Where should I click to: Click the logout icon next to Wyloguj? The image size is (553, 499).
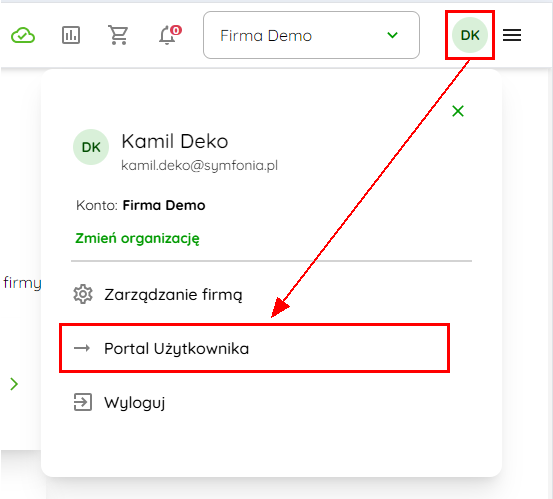tap(83, 402)
